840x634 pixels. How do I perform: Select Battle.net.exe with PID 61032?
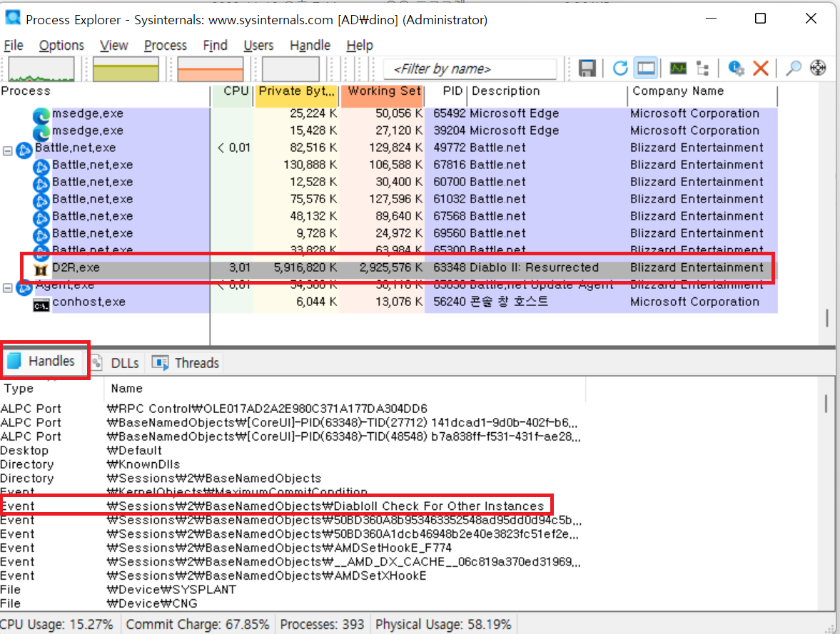[x=388, y=199]
